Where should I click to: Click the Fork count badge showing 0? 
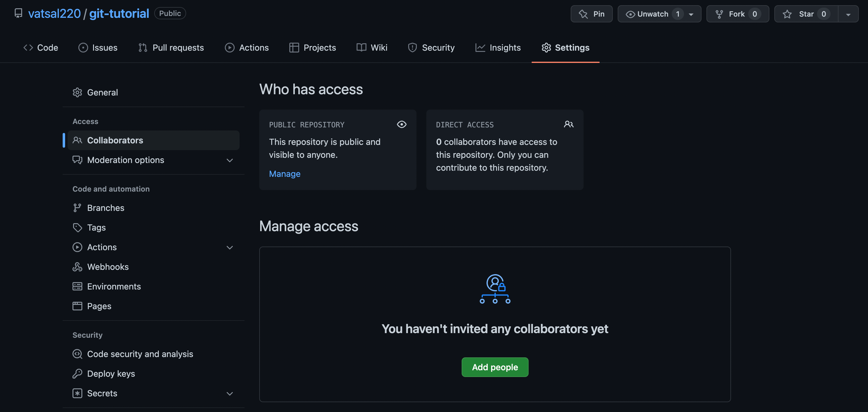pyautogui.click(x=755, y=14)
